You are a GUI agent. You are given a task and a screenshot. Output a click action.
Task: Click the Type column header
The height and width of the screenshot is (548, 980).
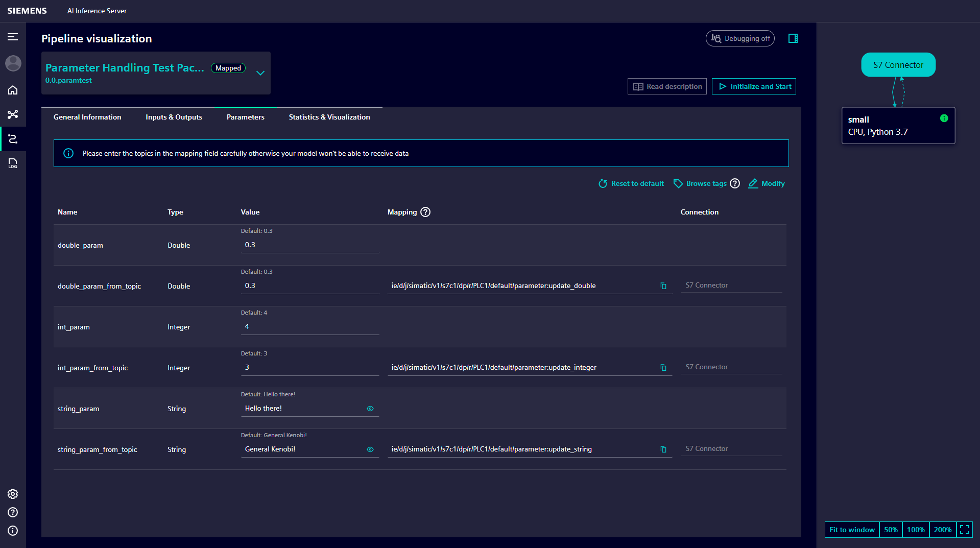pos(175,212)
